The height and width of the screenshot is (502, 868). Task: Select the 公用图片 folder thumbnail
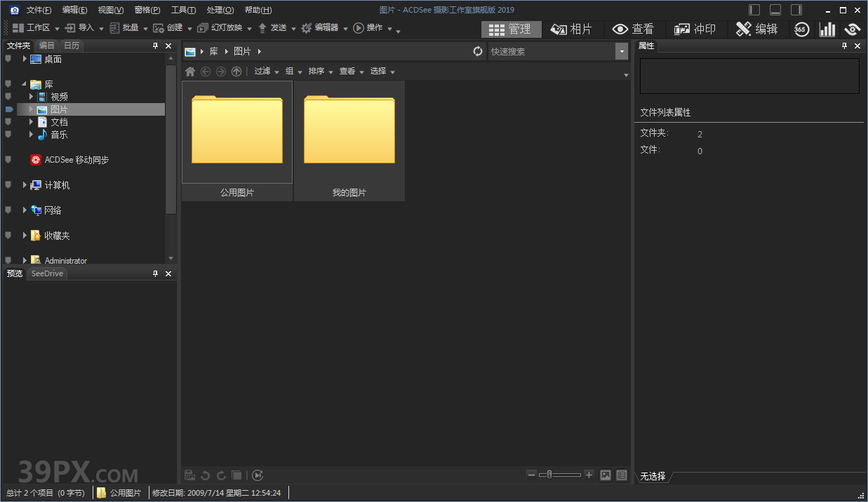237,141
